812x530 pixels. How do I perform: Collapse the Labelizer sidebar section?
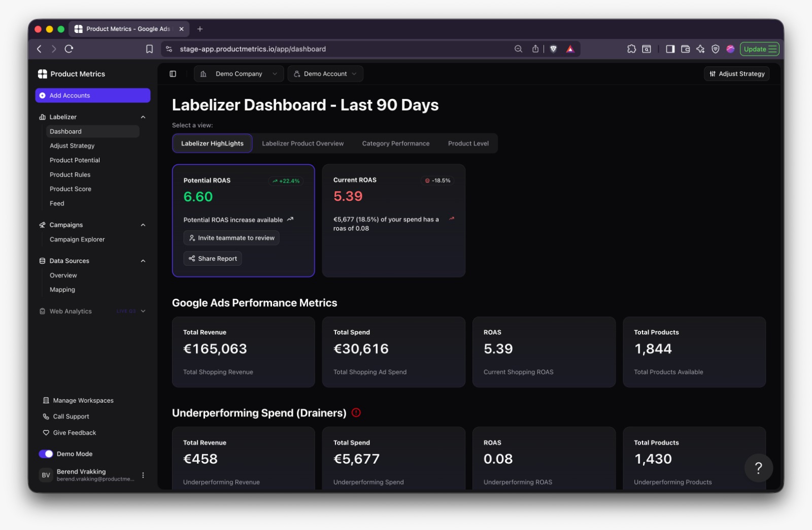[143, 117]
